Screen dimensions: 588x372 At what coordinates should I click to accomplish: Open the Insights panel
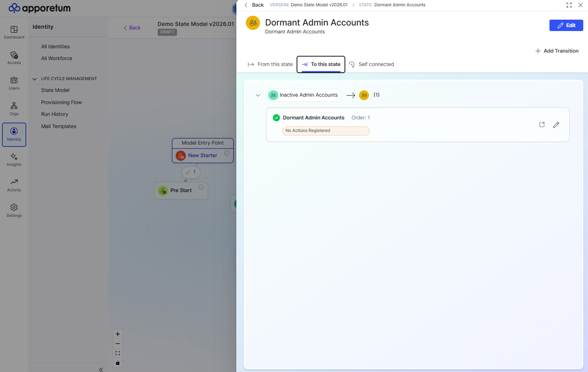click(x=14, y=159)
